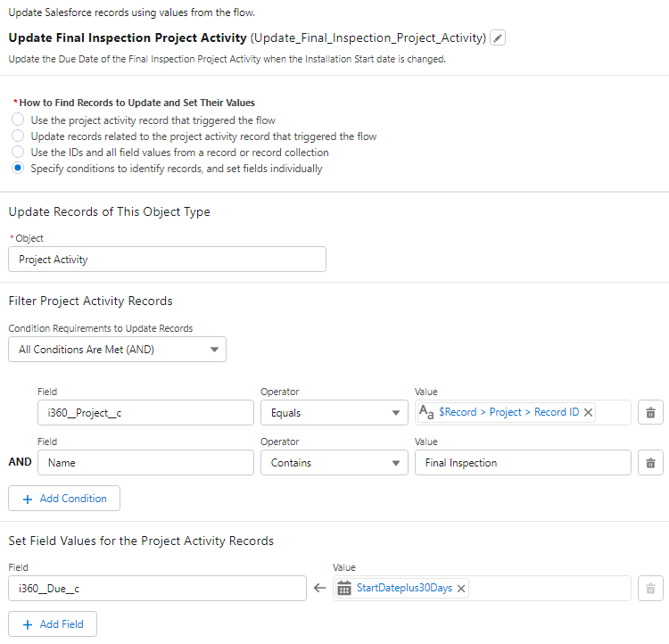The image size is (669, 644).
Task: Click the i360__Due__c field input
Action: [157, 589]
